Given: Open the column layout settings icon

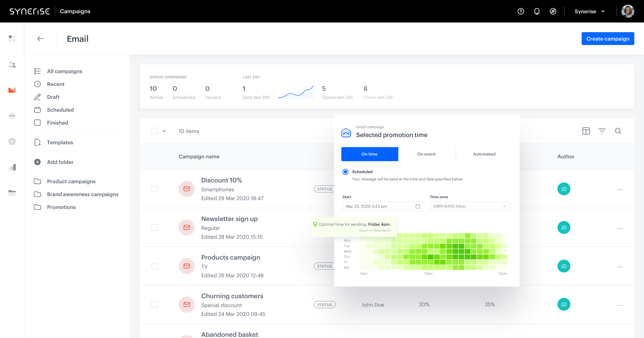Looking at the screenshot, I should [x=586, y=131].
